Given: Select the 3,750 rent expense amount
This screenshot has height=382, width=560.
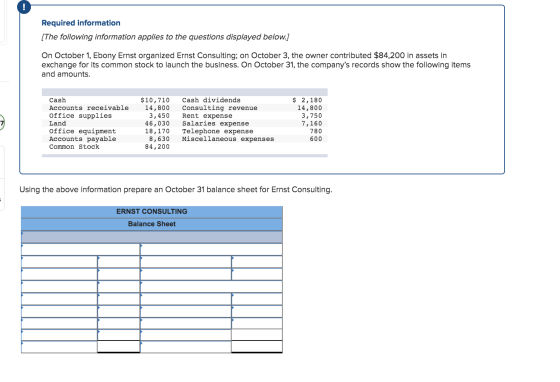Looking at the screenshot, I should tap(312, 116).
